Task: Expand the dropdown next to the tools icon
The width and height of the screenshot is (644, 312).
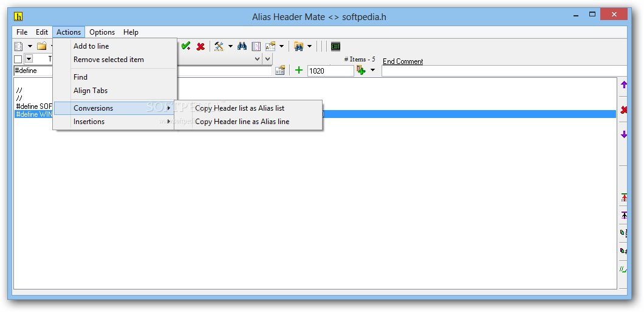Action: [230, 46]
